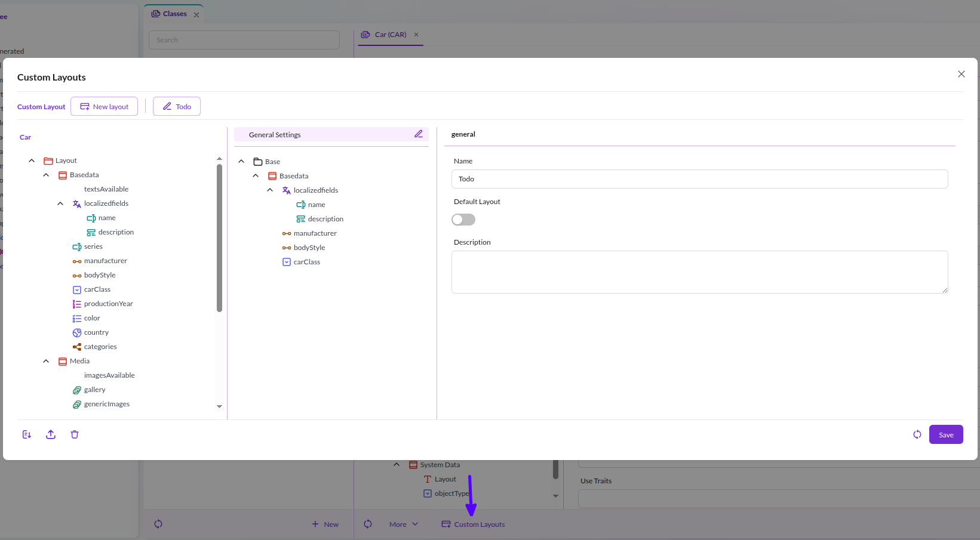Screen dimensions: 980x540
Task: Click the General Settings header
Action: [x=331, y=134]
